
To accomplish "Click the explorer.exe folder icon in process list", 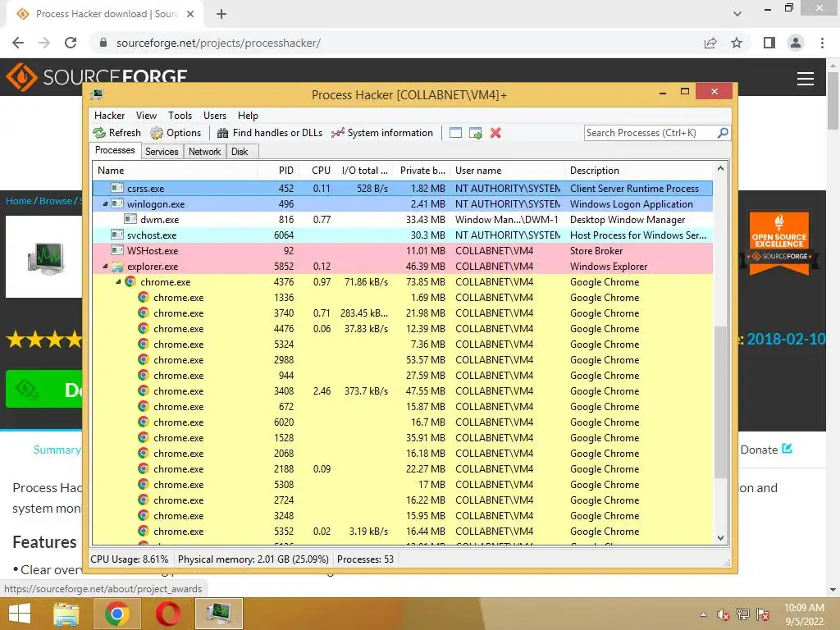I will click(117, 267).
